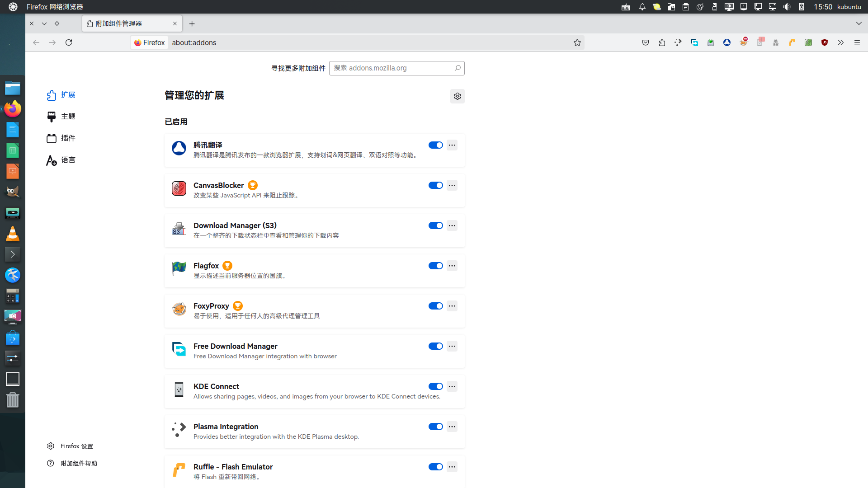Open more options for FoxyProxy
The height and width of the screenshot is (488, 868).
(452, 306)
